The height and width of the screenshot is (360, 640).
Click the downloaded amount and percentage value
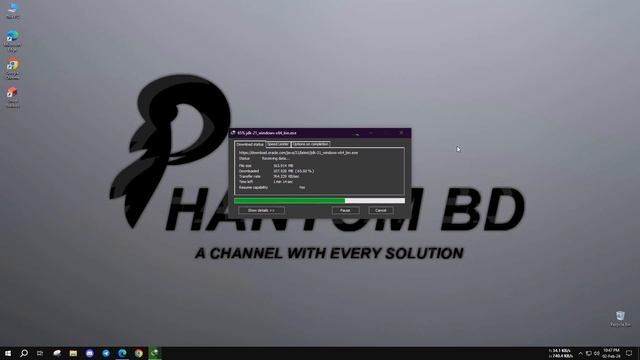293,171
